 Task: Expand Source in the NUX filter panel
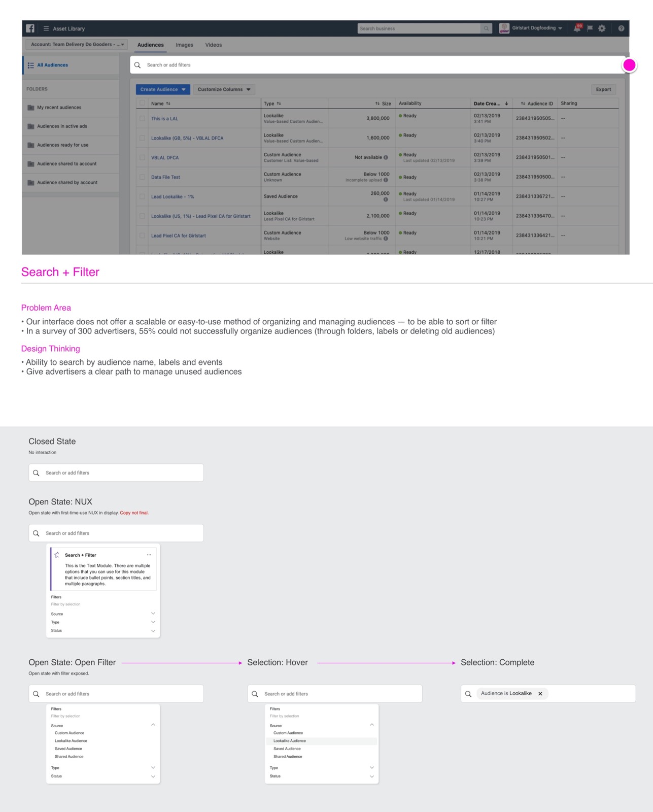[x=153, y=614]
